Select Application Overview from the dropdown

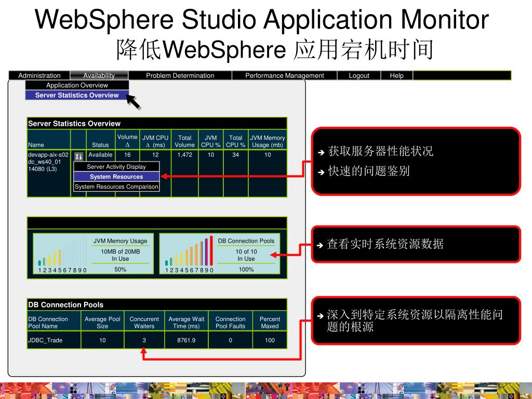click(x=77, y=85)
